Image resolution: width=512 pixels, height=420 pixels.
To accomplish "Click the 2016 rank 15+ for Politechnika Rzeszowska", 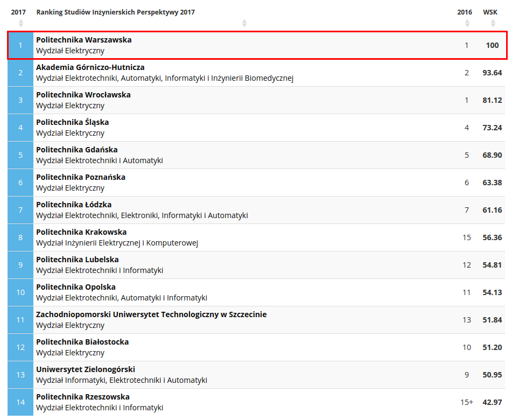I will (467, 402).
